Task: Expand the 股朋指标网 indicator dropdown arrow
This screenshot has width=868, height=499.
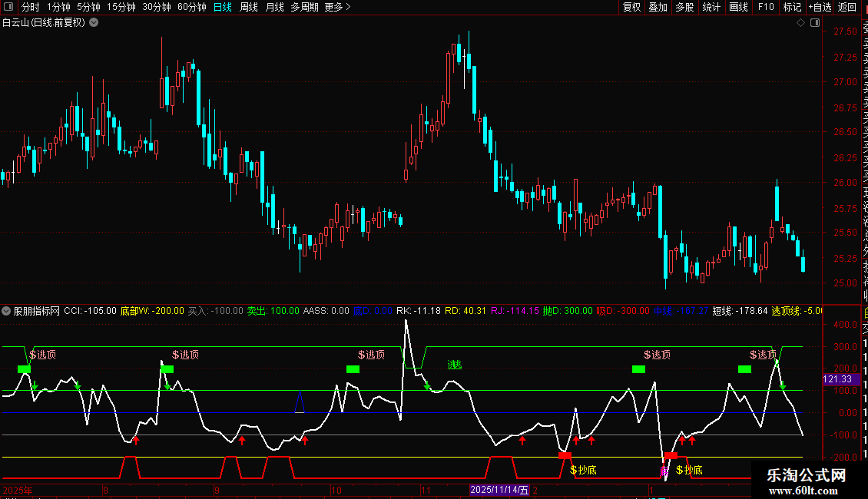Action: pos(7,311)
